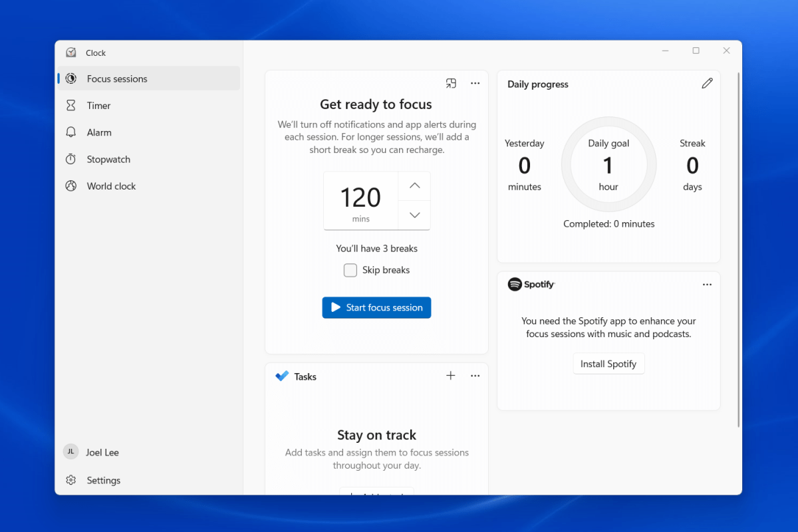This screenshot has width=798, height=532.
Task: Switch to the Timer page
Action: 148,105
